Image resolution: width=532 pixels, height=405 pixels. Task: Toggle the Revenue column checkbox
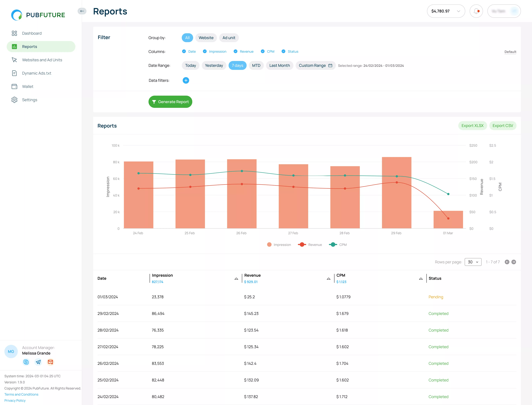[235, 51]
